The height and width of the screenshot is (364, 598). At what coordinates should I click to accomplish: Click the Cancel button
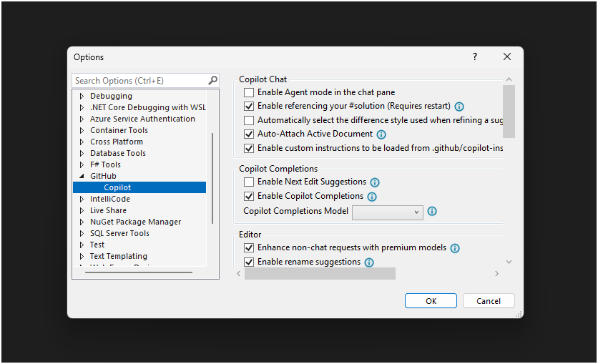tap(489, 301)
